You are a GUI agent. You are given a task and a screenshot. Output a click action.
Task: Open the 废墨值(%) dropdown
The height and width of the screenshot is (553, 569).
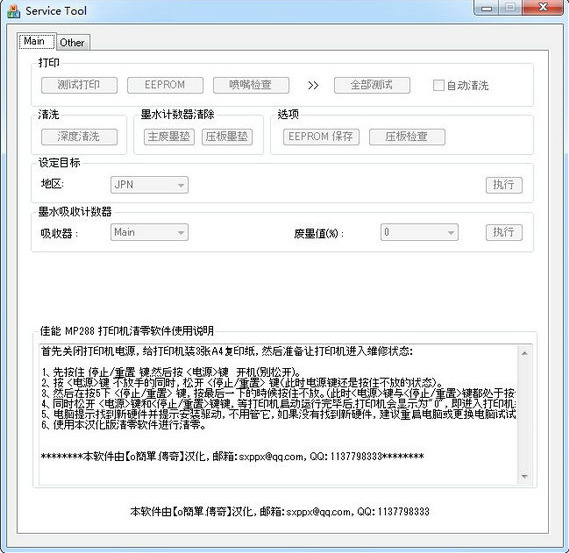coord(419,232)
